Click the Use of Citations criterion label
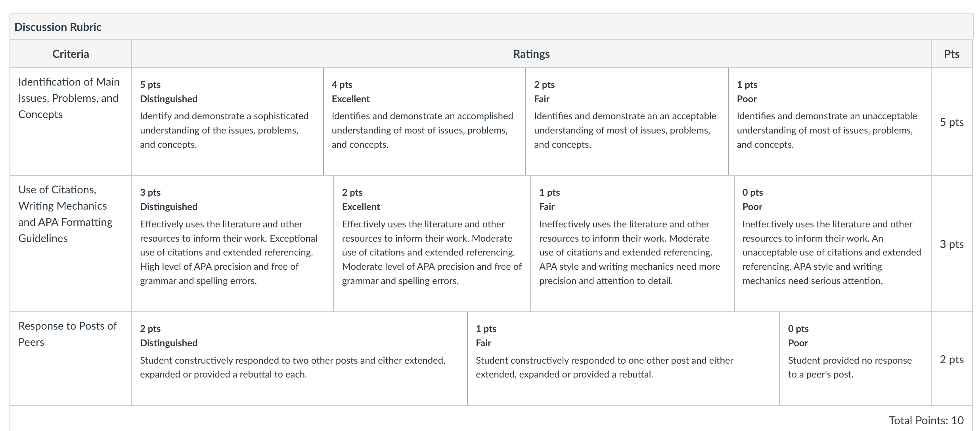 point(65,214)
